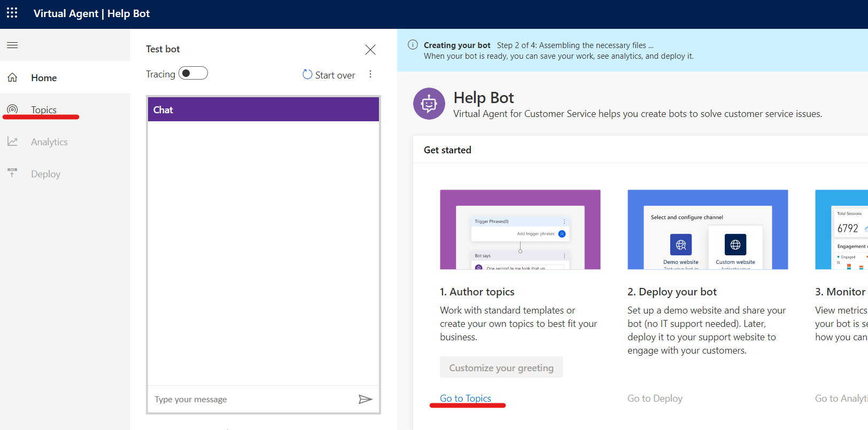Collapse the sidebar with hamburger icon

pos(12,45)
